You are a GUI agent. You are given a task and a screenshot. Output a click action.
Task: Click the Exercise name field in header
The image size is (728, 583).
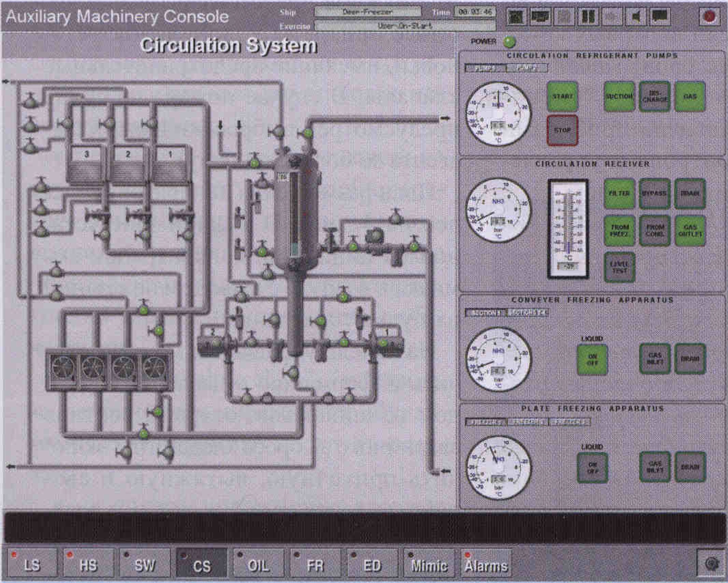pyautogui.click(x=404, y=26)
